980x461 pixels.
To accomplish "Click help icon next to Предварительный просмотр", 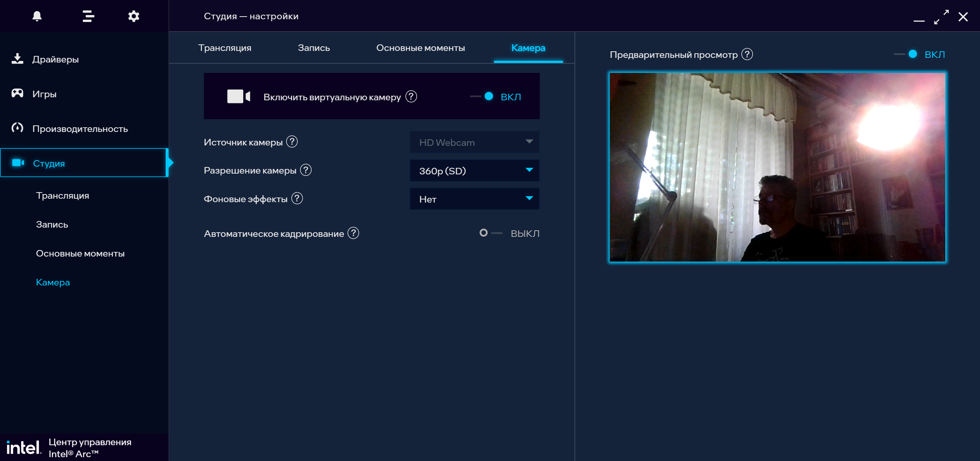I will pyautogui.click(x=747, y=54).
